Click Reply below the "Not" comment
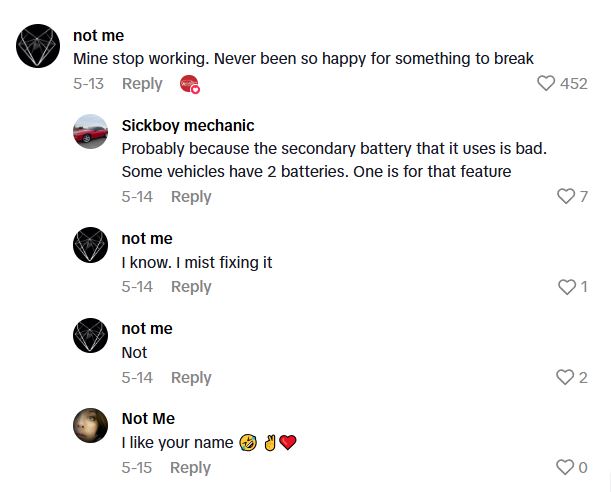The height and width of the screenshot is (492, 611). click(x=191, y=378)
